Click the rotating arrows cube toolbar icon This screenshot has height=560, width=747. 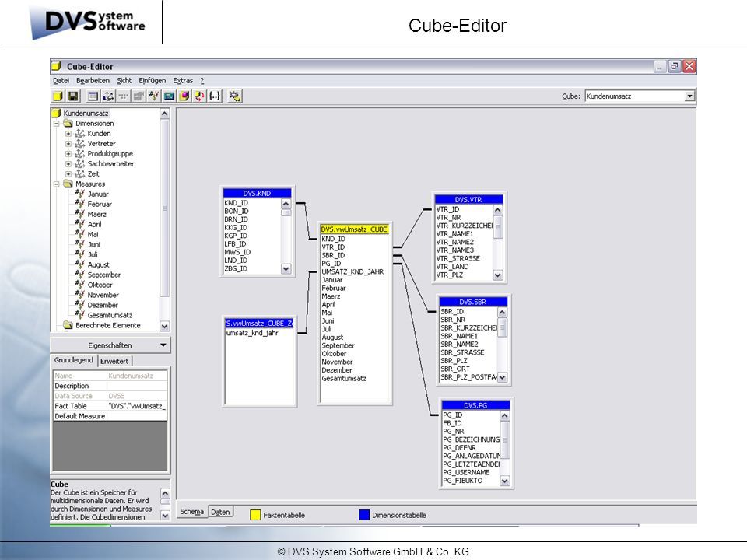click(x=200, y=96)
